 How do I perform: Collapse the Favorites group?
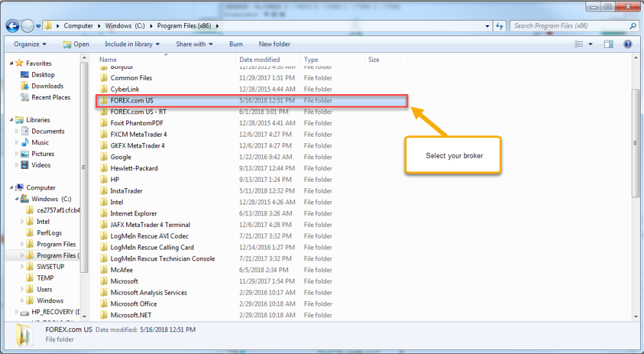click(x=11, y=63)
